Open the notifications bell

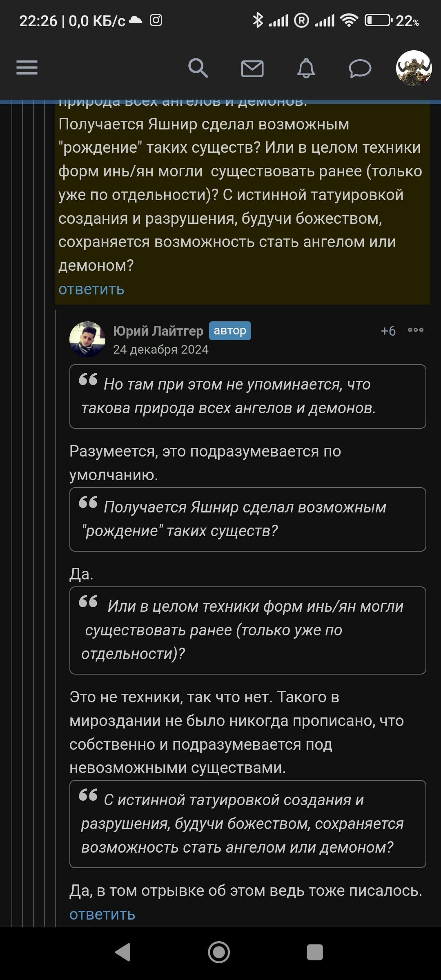(306, 68)
